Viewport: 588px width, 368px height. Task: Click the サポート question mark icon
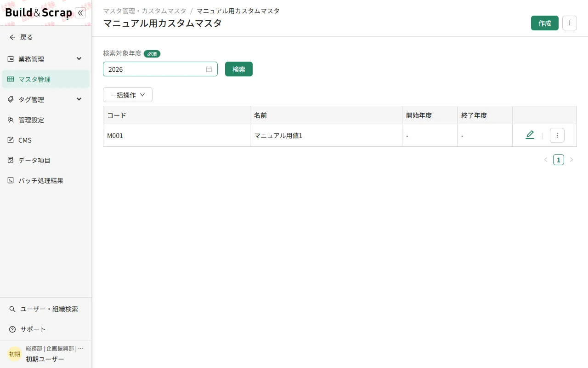pyautogui.click(x=12, y=329)
